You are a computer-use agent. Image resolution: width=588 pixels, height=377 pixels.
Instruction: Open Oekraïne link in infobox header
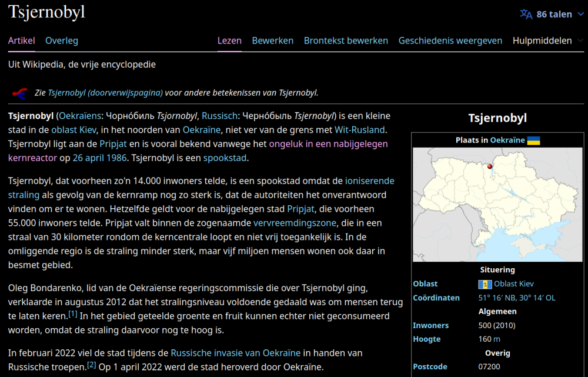tap(507, 141)
